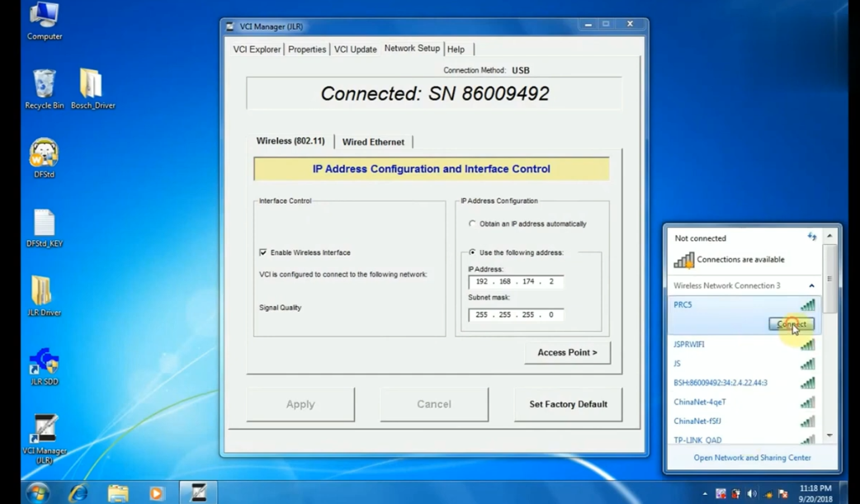Select the DFStd_KEY file icon

[x=45, y=228]
